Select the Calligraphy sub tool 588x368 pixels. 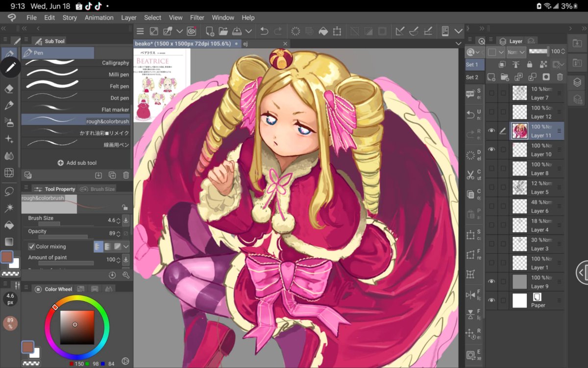(x=77, y=63)
